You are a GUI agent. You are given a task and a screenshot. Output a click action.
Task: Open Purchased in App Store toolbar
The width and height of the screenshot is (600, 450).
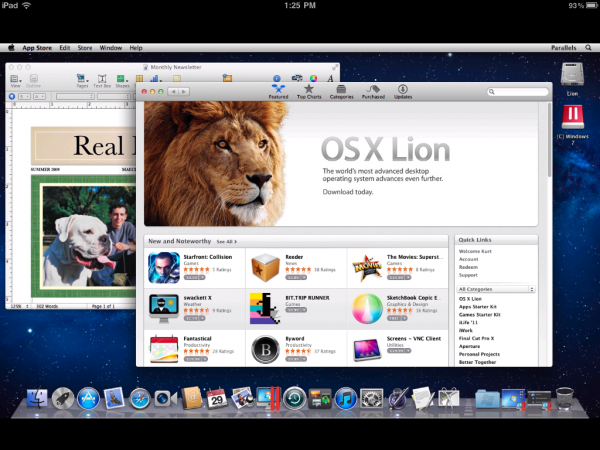[373, 92]
